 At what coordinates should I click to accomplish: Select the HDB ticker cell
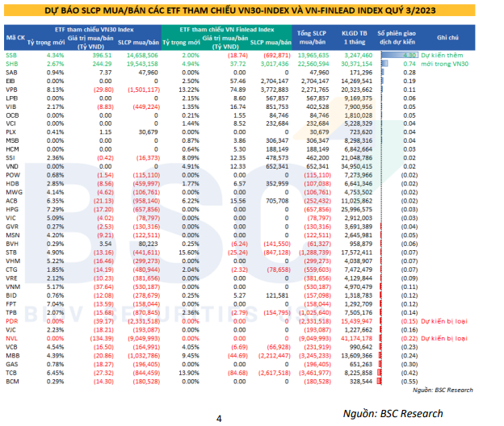[12, 184]
